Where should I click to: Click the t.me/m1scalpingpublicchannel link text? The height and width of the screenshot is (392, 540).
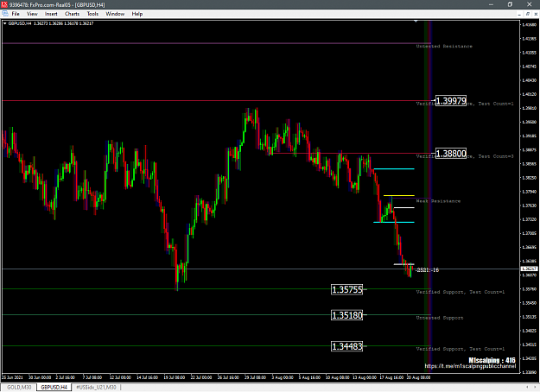(x=470, y=366)
